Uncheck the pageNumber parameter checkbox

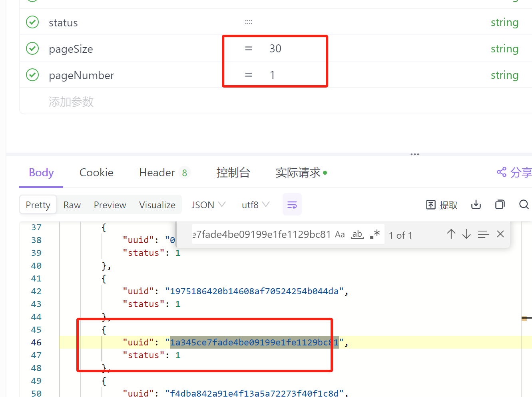tap(32, 75)
